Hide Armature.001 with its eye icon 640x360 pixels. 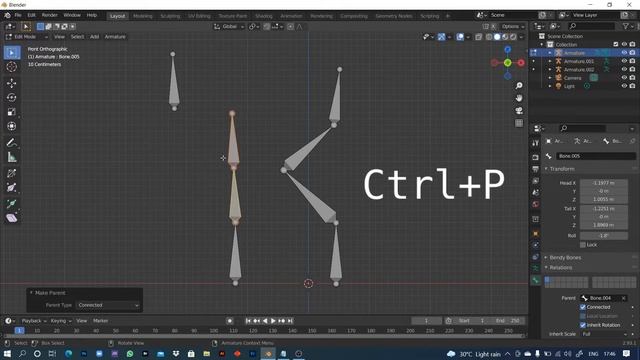point(624,61)
